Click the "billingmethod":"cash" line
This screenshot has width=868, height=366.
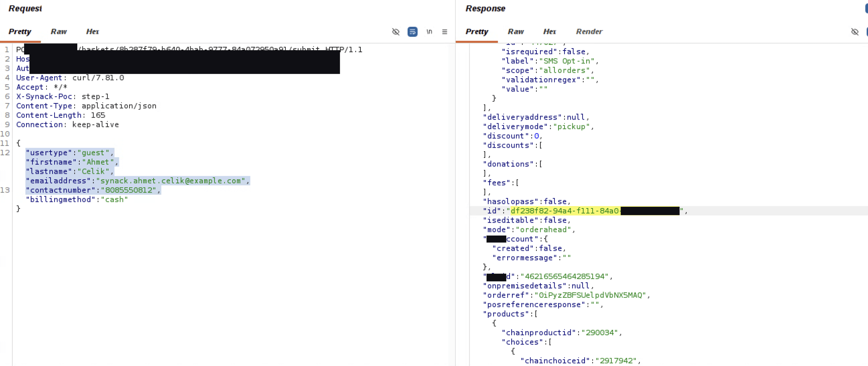(x=77, y=200)
